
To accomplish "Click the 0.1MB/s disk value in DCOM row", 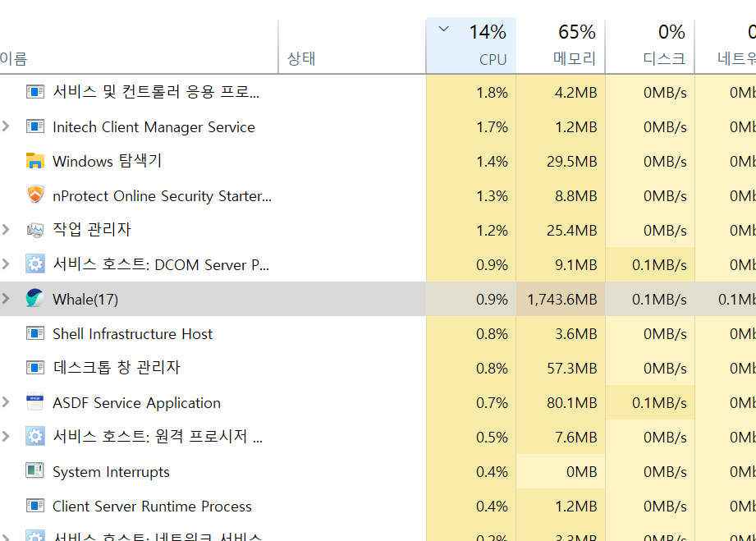I will pyautogui.click(x=659, y=264).
